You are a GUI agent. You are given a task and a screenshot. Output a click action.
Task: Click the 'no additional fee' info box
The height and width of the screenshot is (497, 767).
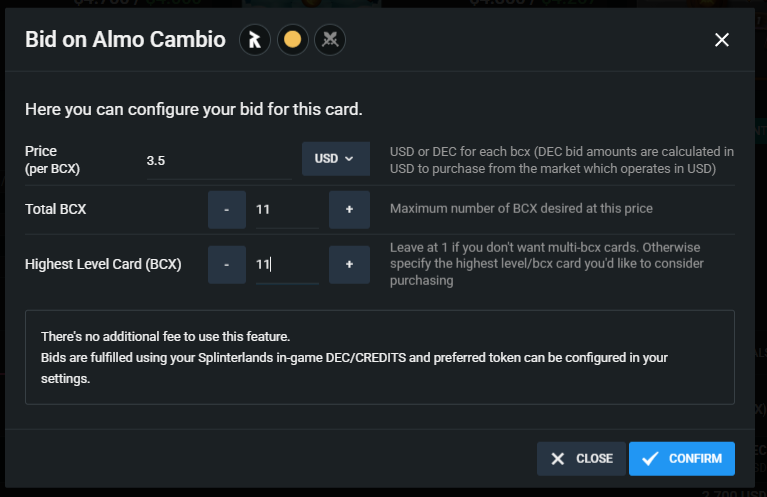380,357
